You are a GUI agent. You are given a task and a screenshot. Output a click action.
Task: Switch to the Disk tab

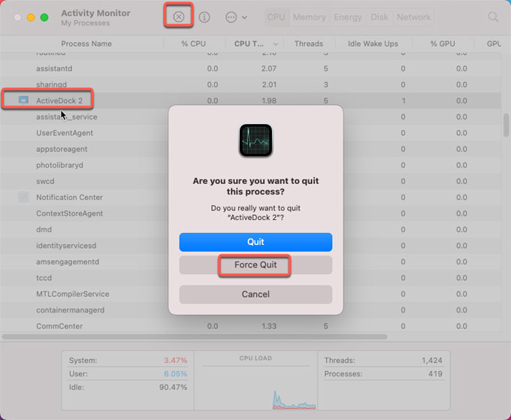[x=379, y=17]
